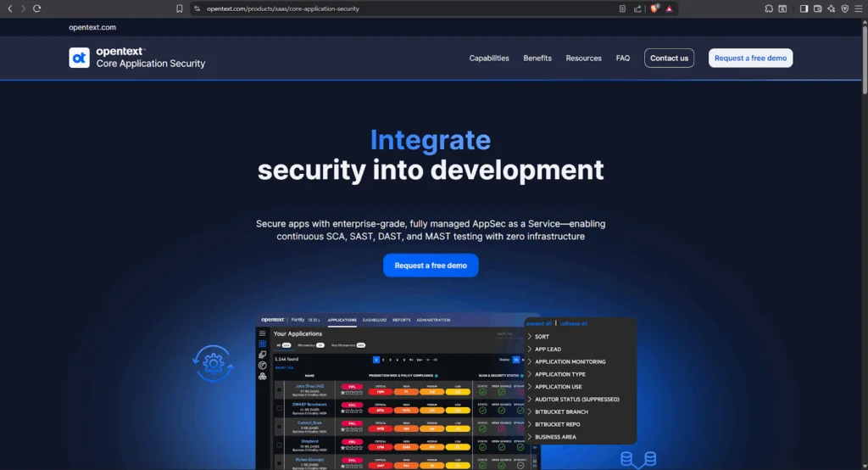Click Static green check for Shepherd row
Screen dimensions: 868x470
482,447
